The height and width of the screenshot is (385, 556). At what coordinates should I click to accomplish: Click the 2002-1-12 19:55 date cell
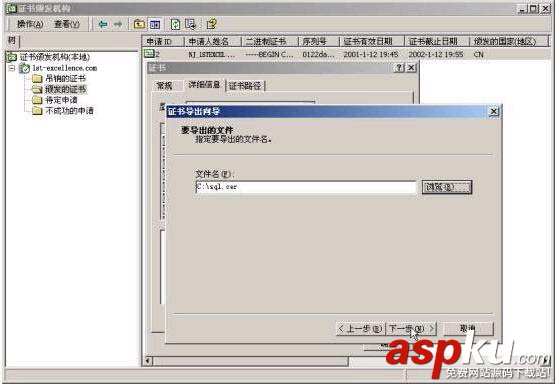point(436,55)
